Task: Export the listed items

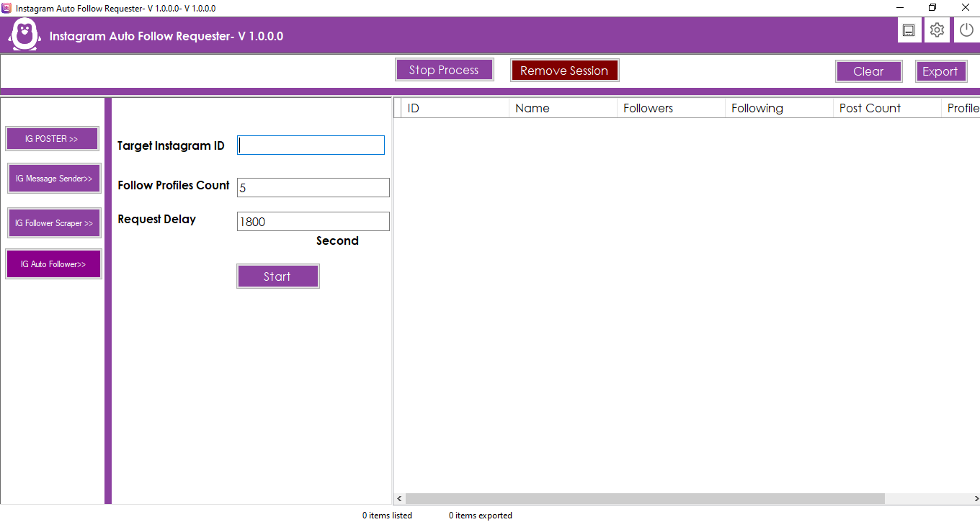Action: point(941,71)
